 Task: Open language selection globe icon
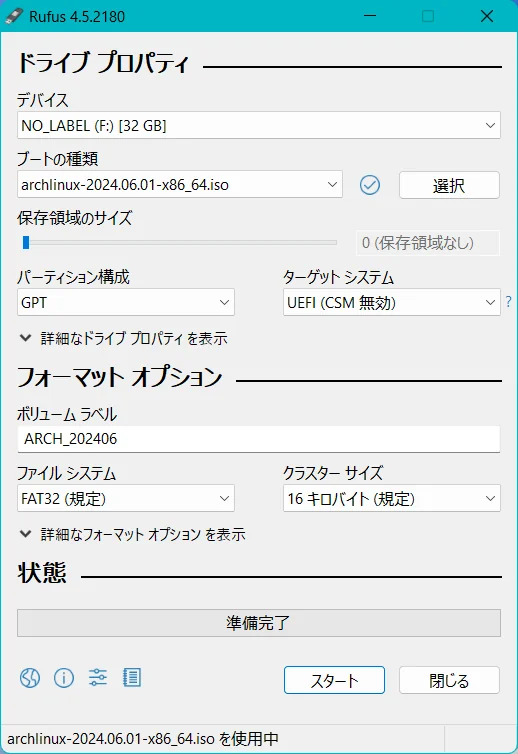coord(30,678)
